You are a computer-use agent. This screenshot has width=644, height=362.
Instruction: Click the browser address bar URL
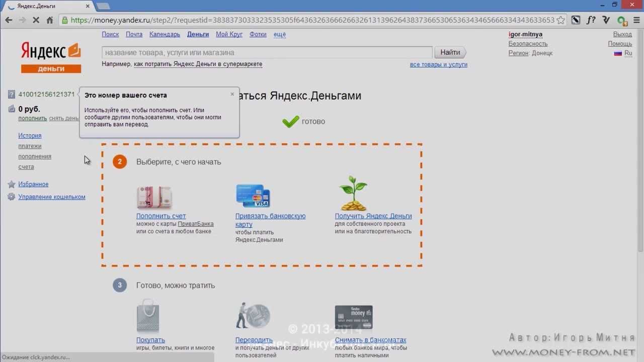point(312,20)
